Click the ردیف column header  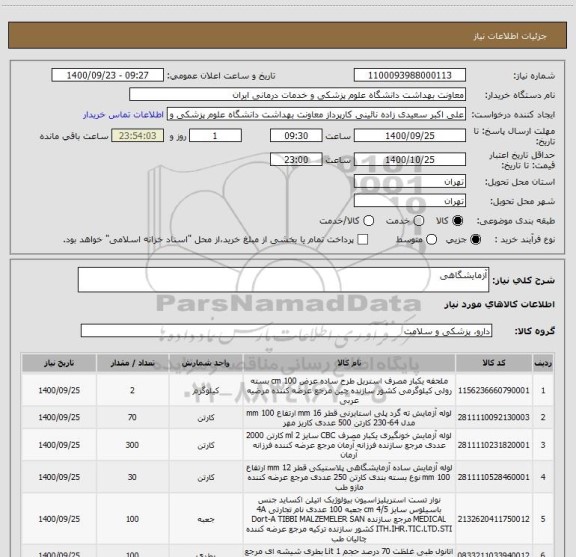pos(543,363)
